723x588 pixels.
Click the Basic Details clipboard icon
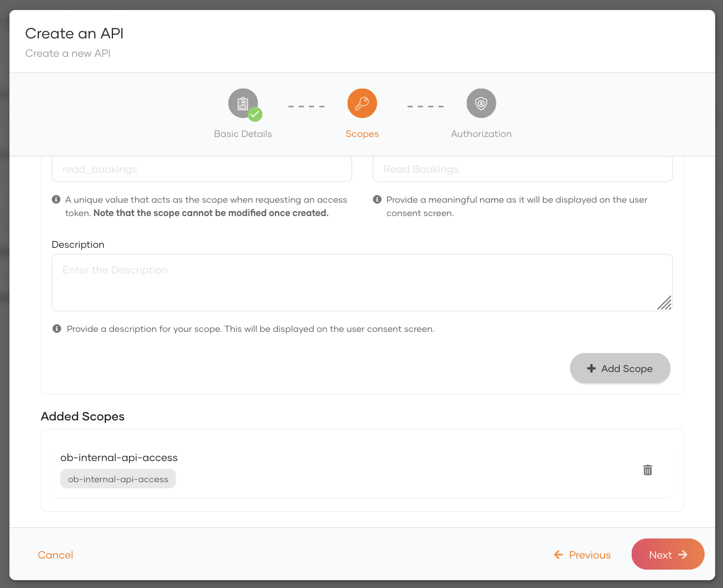(x=242, y=102)
